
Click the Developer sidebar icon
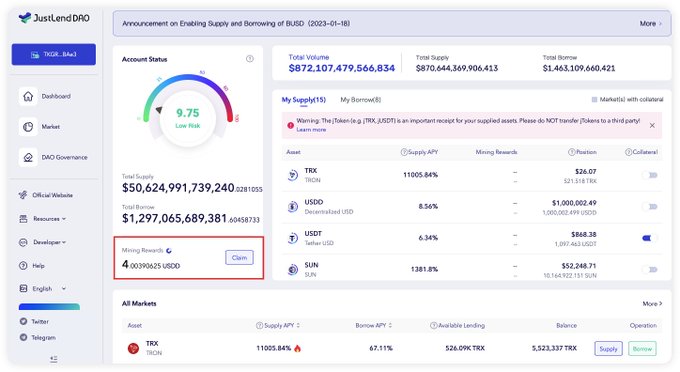[23, 242]
